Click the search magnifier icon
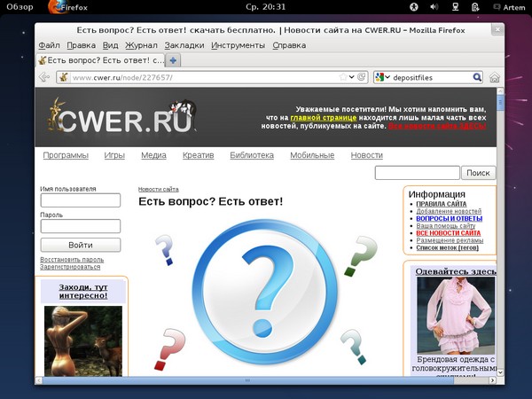 [x=477, y=78]
